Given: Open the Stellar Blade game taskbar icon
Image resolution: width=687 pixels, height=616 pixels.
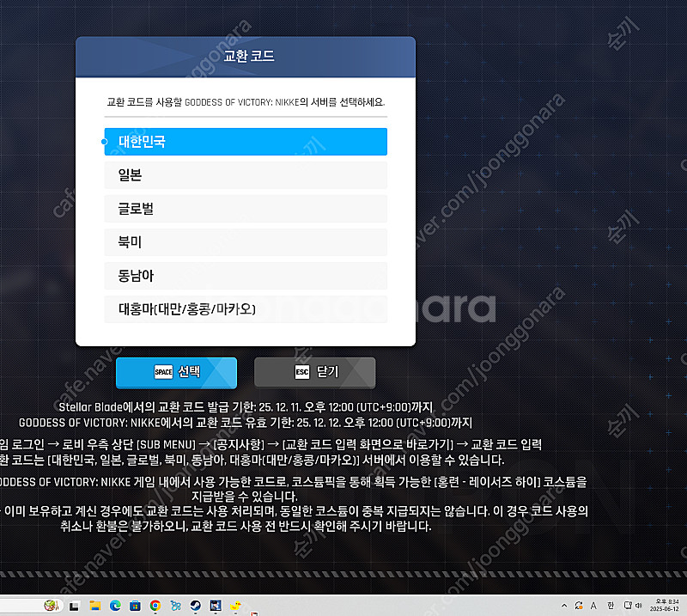Looking at the screenshot, I should tap(216, 606).
